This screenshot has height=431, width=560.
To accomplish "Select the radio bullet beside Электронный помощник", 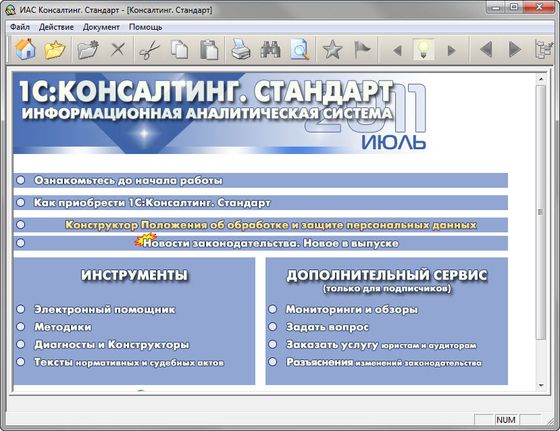I will point(21,309).
